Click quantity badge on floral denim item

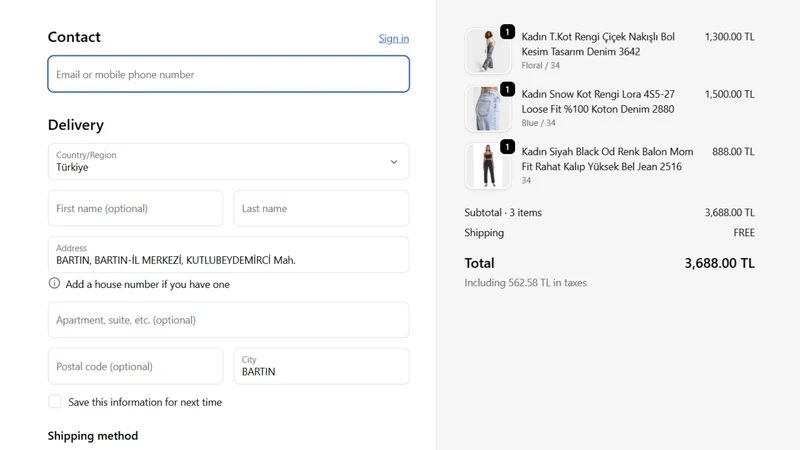coord(507,32)
